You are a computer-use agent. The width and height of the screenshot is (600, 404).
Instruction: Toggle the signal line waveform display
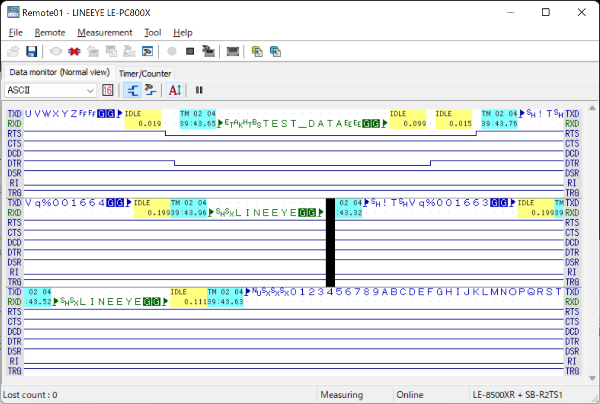click(132, 90)
